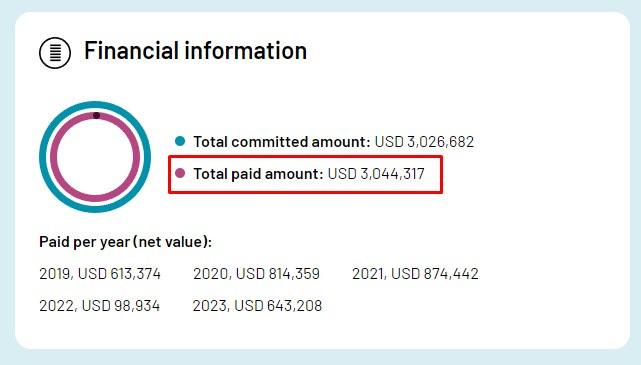Select the 2022, USD 98,934 entry
Viewport: 641px width, 365px height.
click(100, 305)
